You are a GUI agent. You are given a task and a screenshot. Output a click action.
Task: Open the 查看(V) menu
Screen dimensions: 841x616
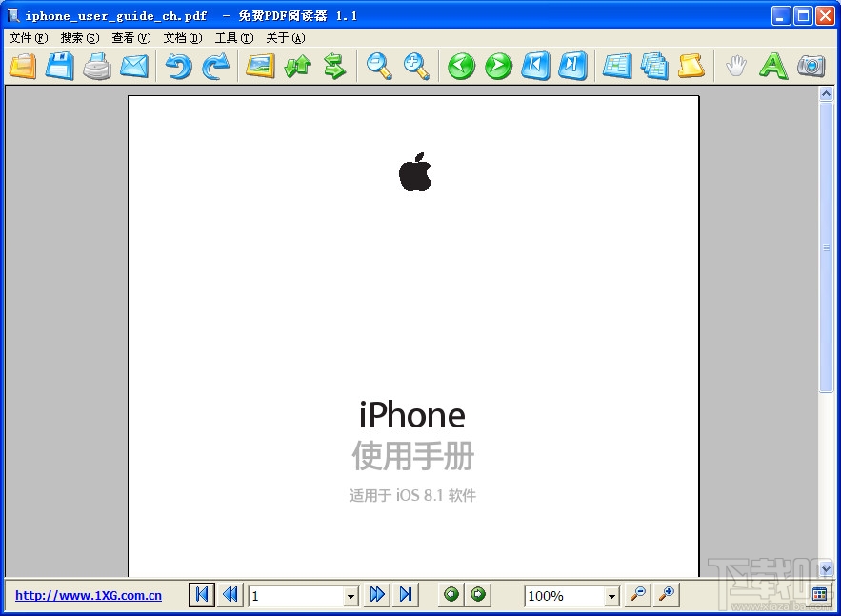(131, 38)
